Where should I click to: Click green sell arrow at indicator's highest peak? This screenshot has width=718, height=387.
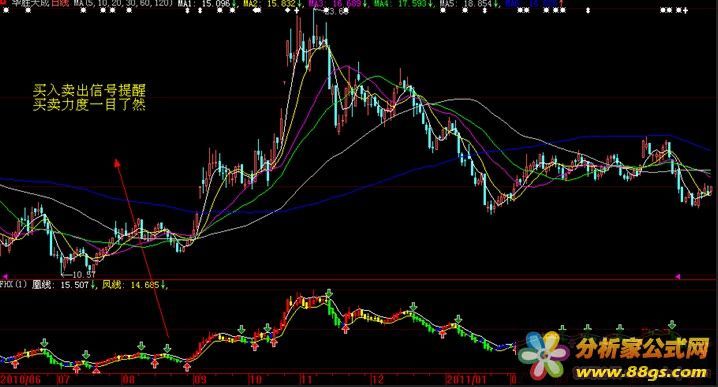[x=329, y=294]
